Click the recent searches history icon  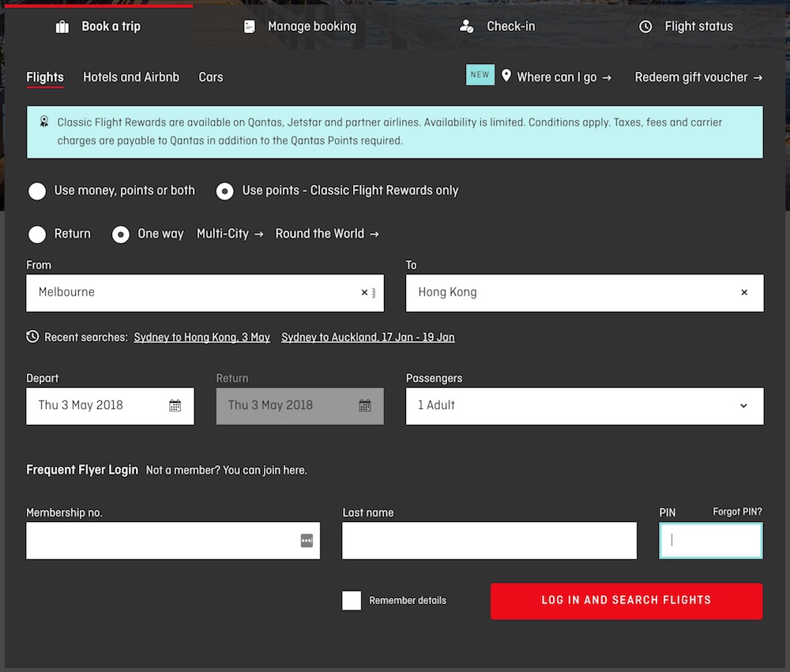pos(32,336)
